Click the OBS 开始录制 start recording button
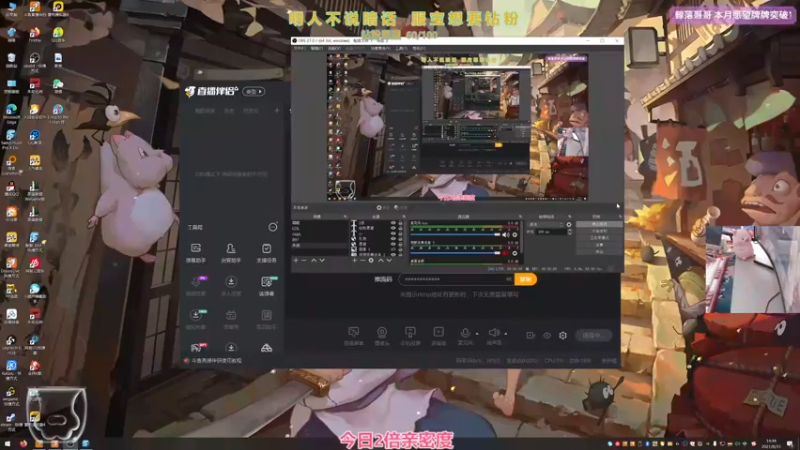The height and width of the screenshot is (450, 800). [599, 231]
